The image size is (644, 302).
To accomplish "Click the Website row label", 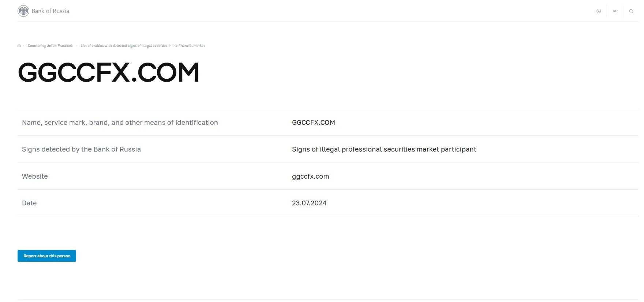I will [35, 176].
